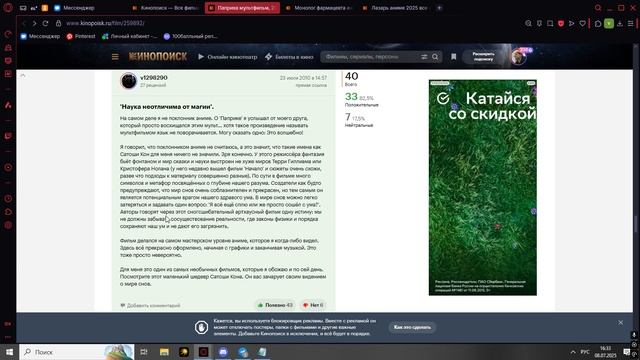Viewport: 640px width, 360px height.
Task: Filter by 33 Положительные reviews
Action: pyautogui.click(x=361, y=100)
